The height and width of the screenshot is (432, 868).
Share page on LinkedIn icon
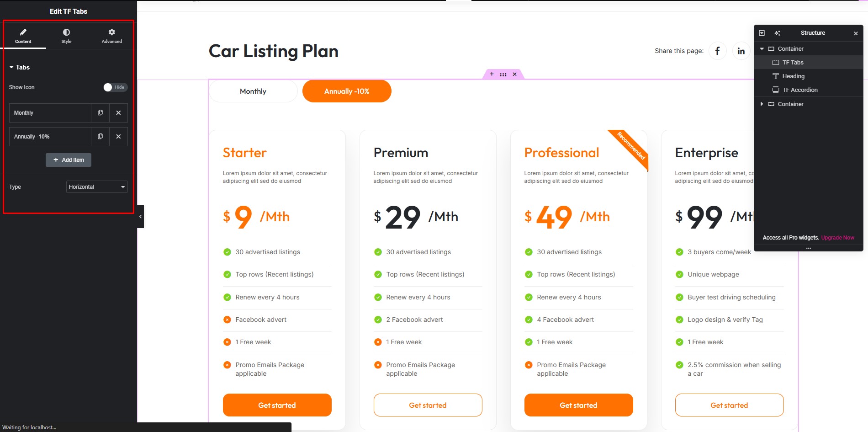(741, 51)
